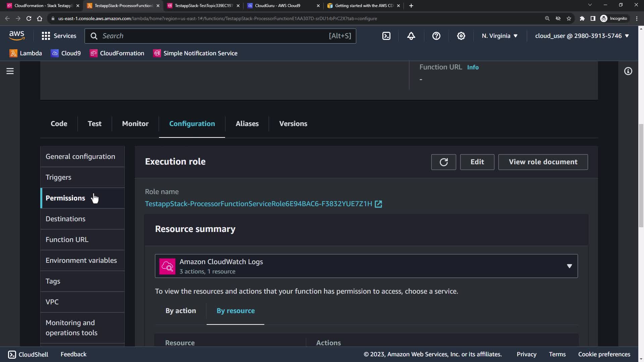
Task: Open the cloud_user account dropdown
Action: tap(582, 36)
